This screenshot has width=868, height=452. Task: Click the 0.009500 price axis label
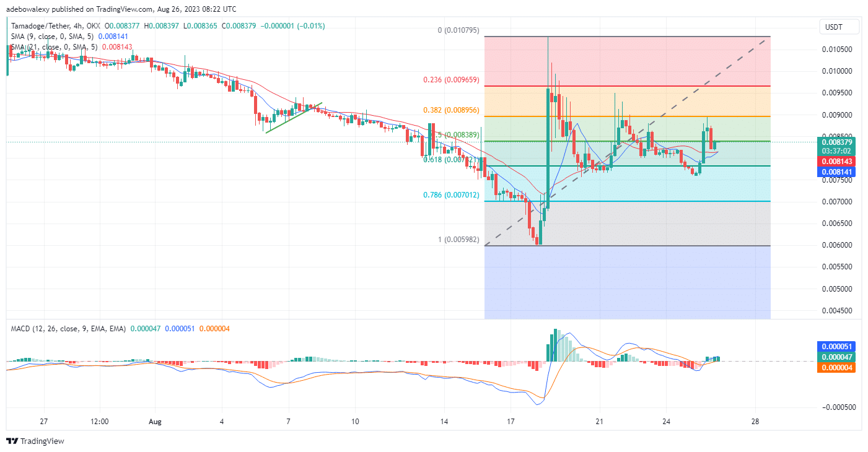click(x=837, y=93)
